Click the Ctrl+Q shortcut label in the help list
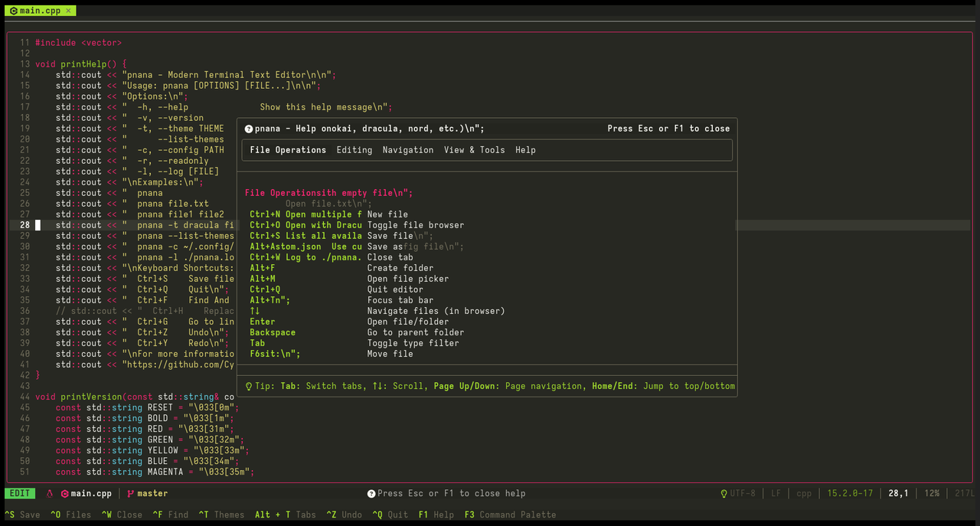Viewport: 980px width, 526px height. tap(265, 289)
